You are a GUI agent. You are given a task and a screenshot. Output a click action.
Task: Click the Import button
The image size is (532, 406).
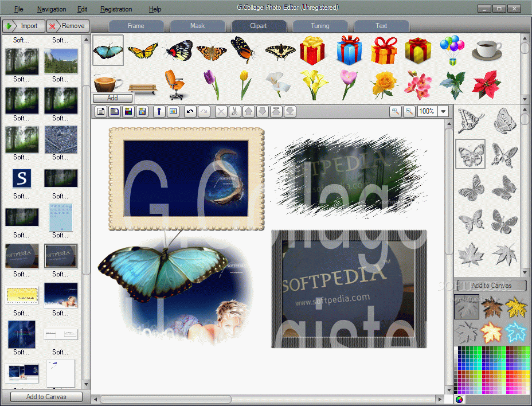[x=24, y=26]
